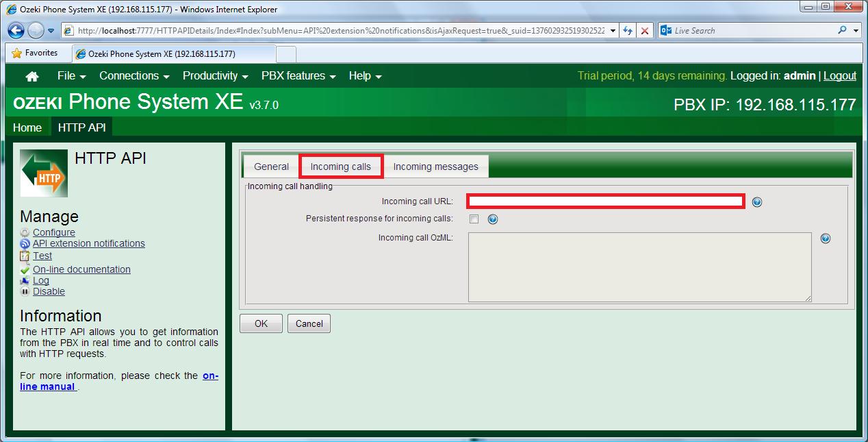The width and height of the screenshot is (868, 442).
Task: Click the browser Forward arrow button
Action: pyautogui.click(x=36, y=30)
